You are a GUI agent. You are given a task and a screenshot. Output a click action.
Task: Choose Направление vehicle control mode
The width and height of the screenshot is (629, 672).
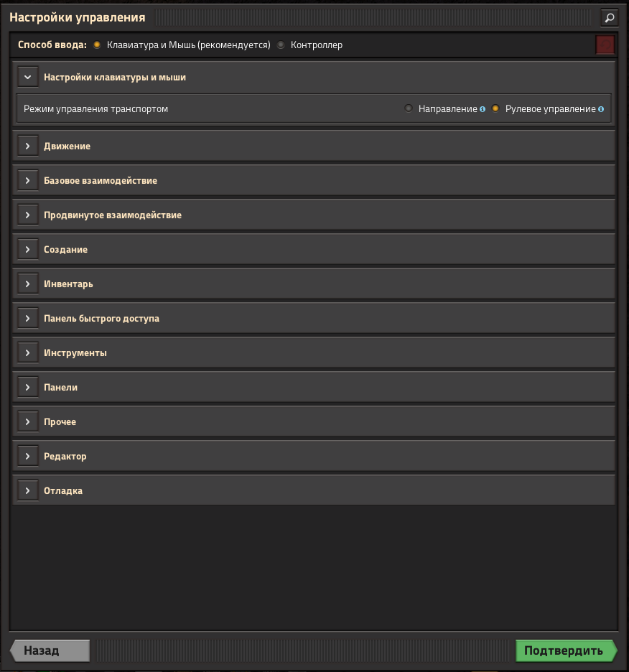(409, 108)
